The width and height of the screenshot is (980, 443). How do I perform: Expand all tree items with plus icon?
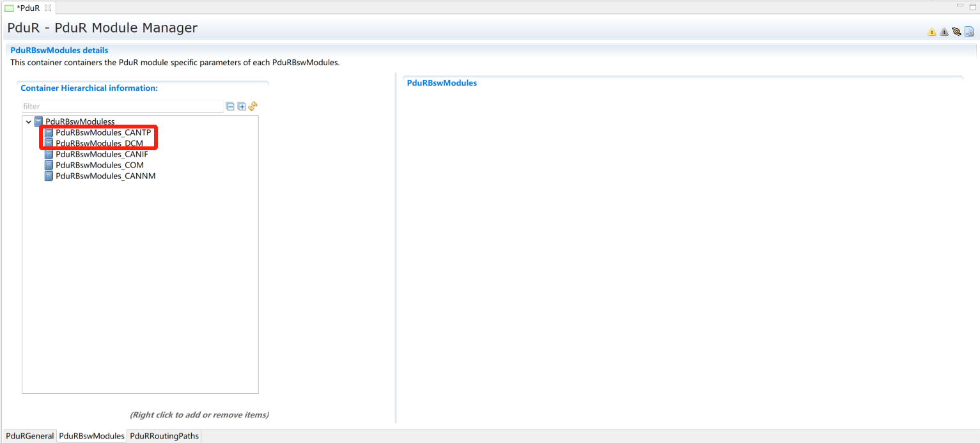242,106
